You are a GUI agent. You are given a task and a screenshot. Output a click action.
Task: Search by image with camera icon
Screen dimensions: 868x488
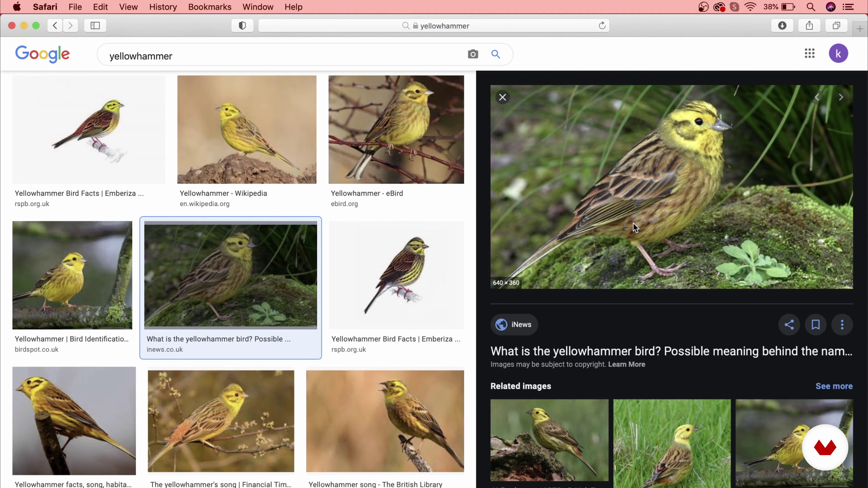(x=473, y=54)
